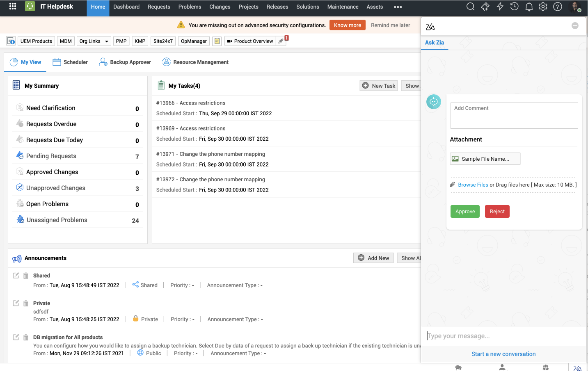This screenshot has height=374, width=588.
Task: Open the recent history clock icon
Action: [x=514, y=7]
